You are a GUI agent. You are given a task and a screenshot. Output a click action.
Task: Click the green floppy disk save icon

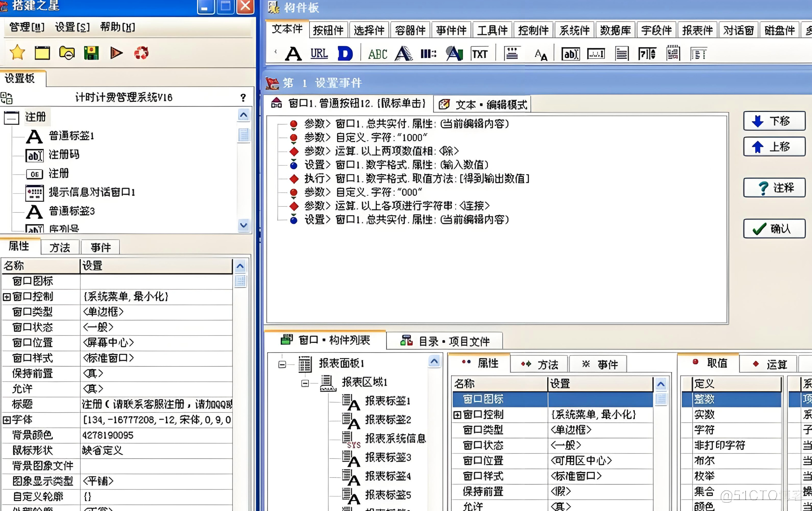91,53
